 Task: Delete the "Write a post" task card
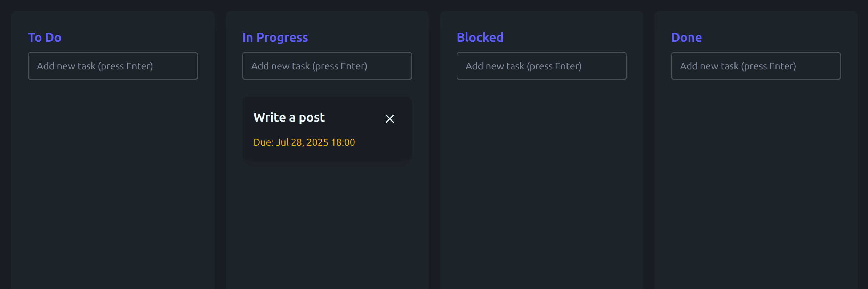tap(390, 118)
